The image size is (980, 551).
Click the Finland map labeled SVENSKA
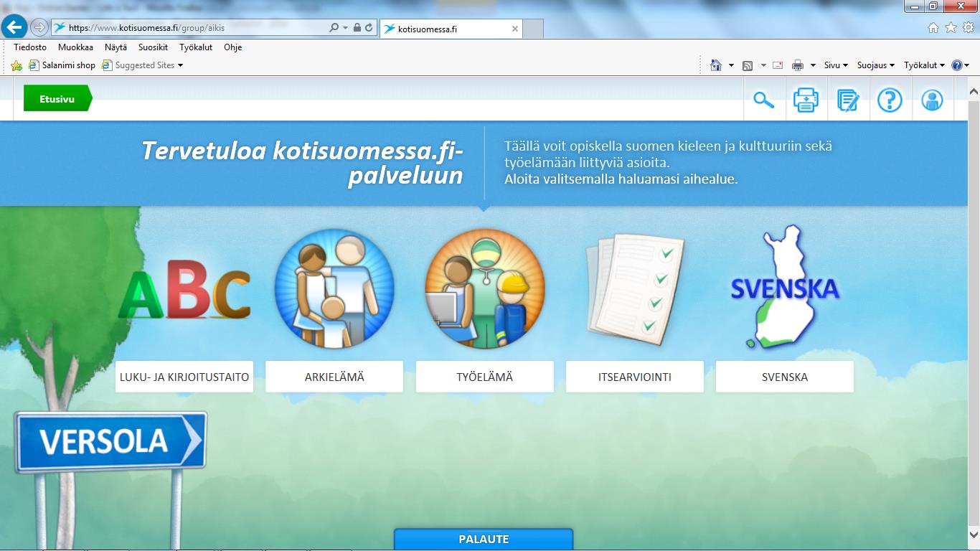tap(784, 287)
